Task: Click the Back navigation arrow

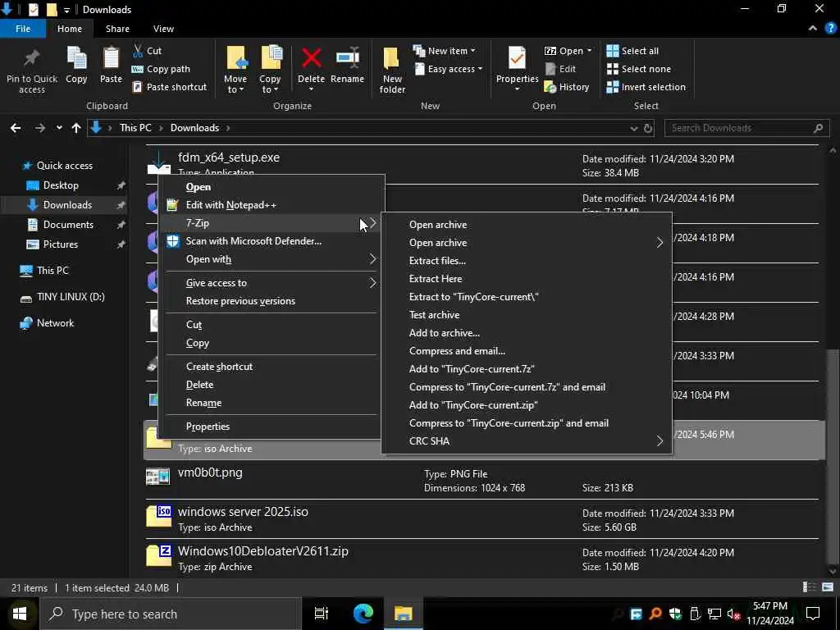Action: click(x=16, y=128)
